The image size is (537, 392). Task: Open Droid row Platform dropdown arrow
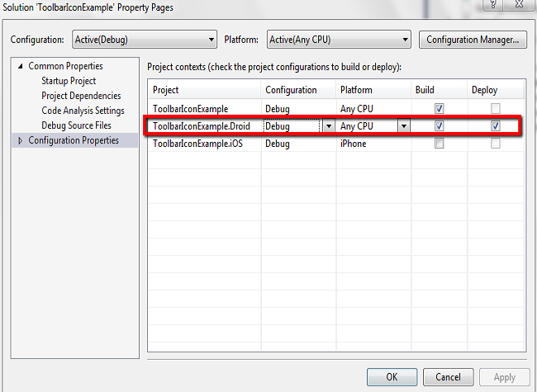click(404, 126)
